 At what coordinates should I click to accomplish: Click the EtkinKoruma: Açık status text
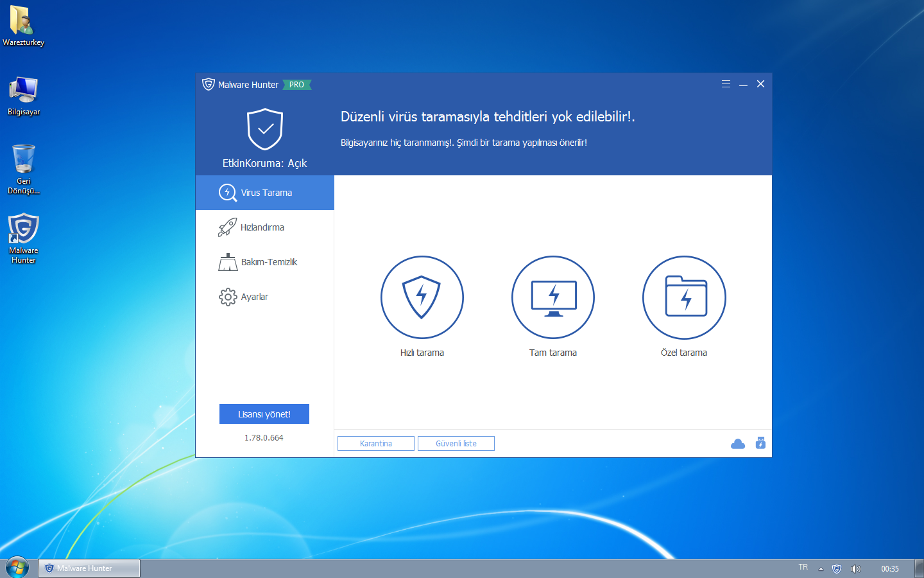coord(265,163)
